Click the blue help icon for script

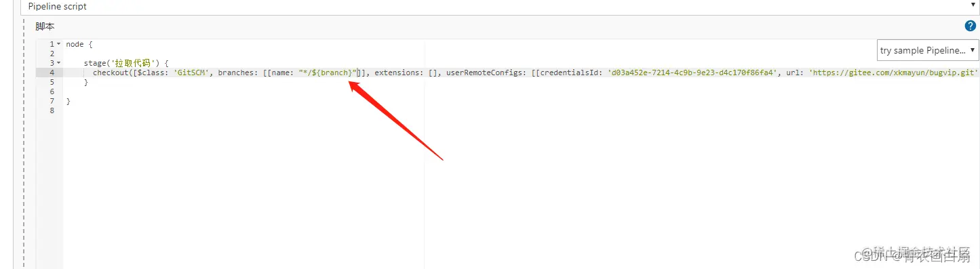click(x=970, y=26)
